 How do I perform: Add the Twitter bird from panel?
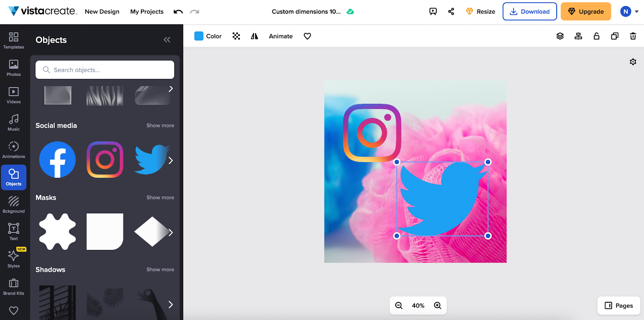pos(151,159)
